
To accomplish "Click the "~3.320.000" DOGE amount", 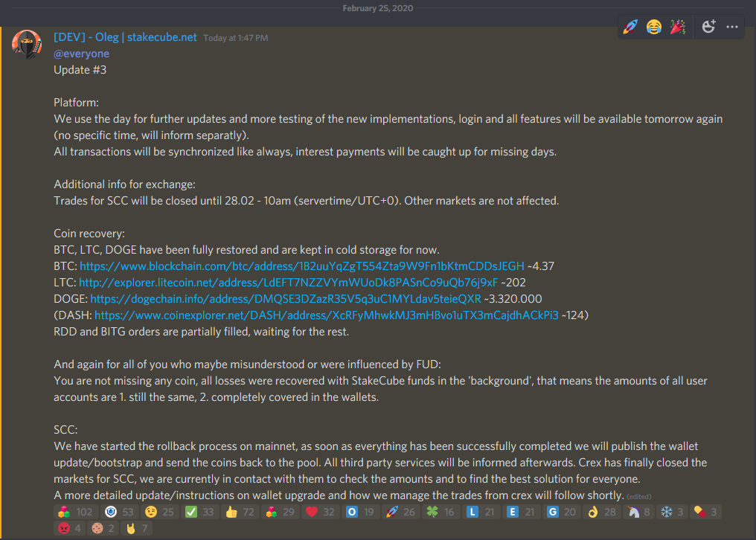I will pos(513,299).
